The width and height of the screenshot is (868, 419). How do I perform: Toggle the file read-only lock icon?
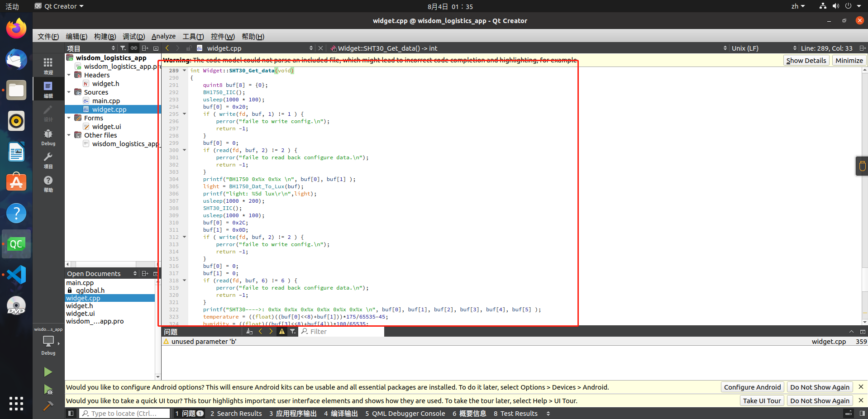tap(189, 48)
